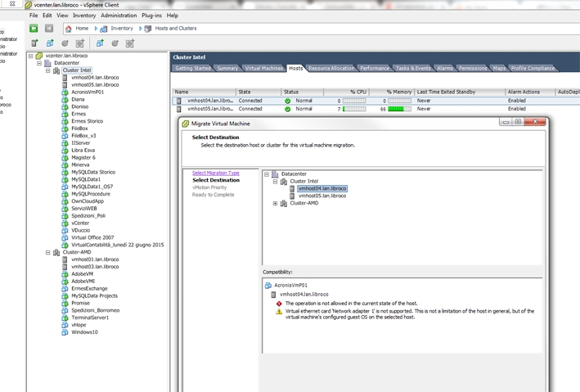Viewport: 580px width, 392px height.
Task: Switch to the Maps tab
Action: tap(499, 68)
